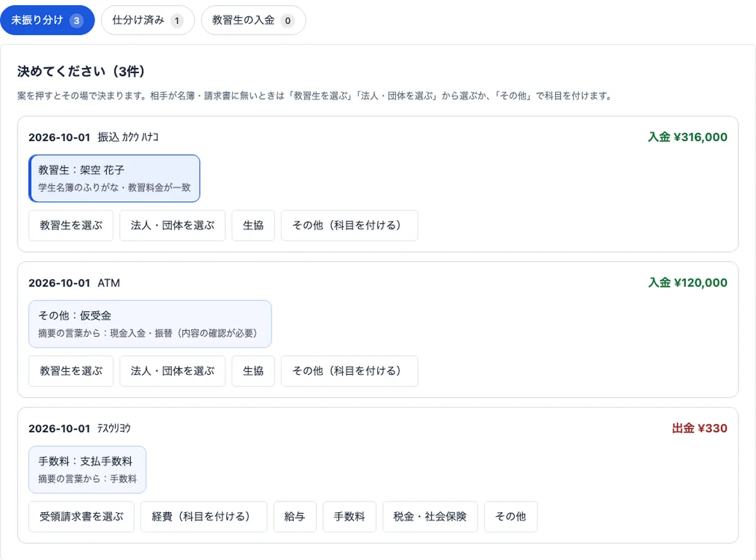Click the count badge 0 on 教習生の入金
Image resolution: width=756 pixels, height=560 pixels.
pos(287,21)
